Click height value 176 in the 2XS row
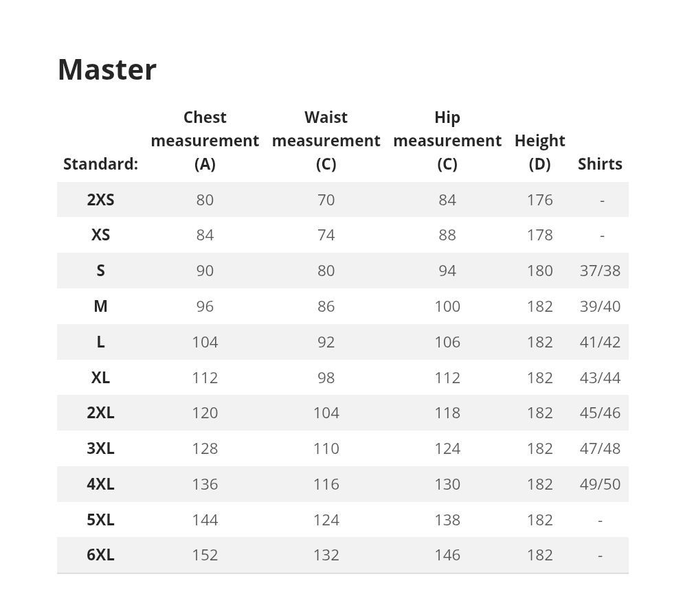Viewport: 683px width, 616px height. tap(540, 200)
